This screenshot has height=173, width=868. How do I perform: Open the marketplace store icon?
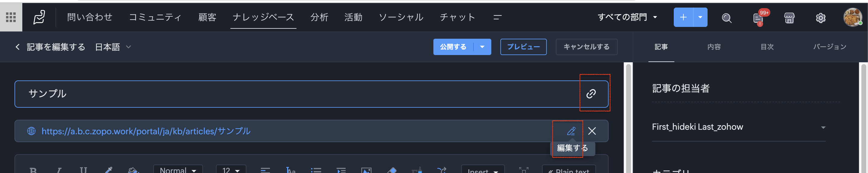(789, 18)
